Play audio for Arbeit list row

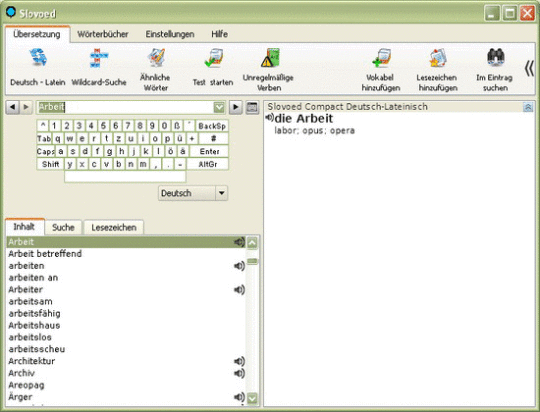coord(239,242)
